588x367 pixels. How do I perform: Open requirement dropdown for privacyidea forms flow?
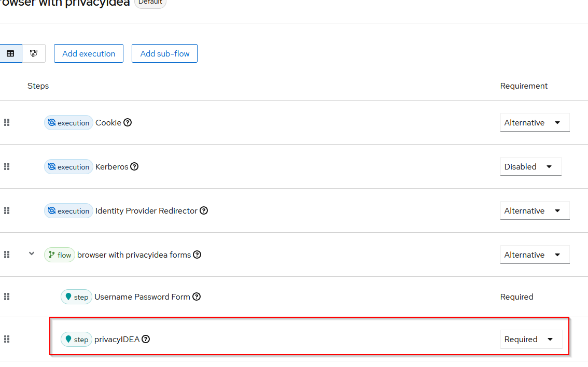(535, 255)
